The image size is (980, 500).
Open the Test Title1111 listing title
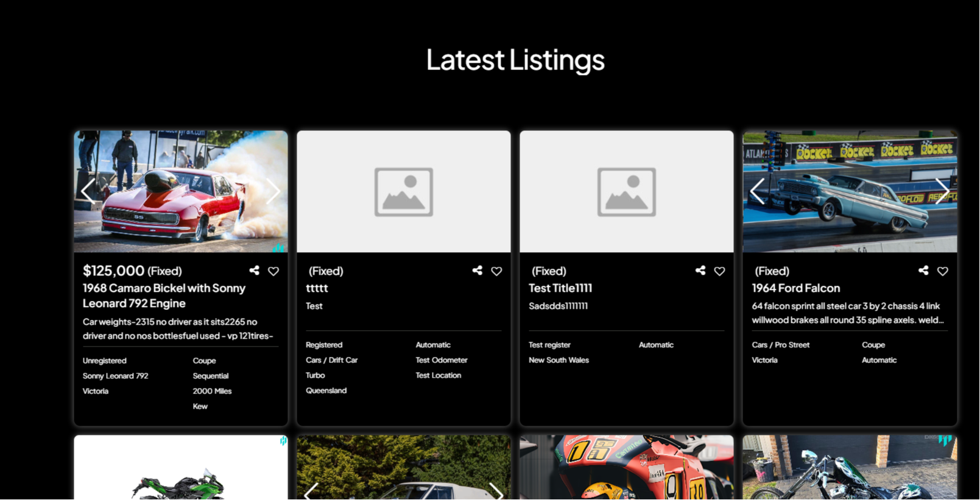click(560, 288)
